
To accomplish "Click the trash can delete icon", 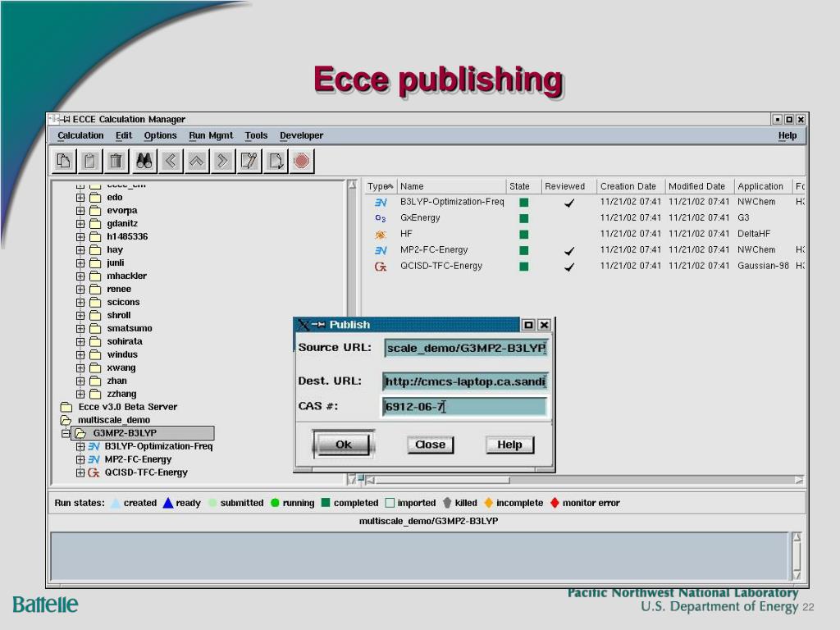I will click(x=116, y=161).
